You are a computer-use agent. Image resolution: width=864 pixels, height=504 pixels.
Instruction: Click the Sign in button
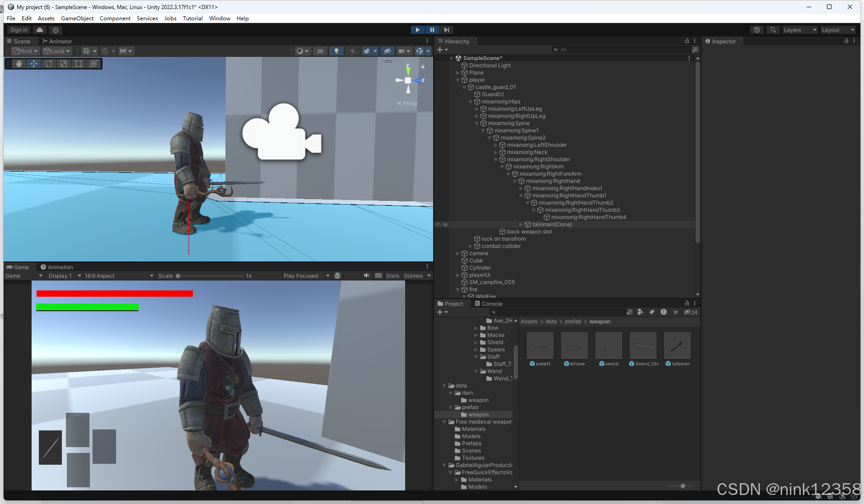(19, 30)
